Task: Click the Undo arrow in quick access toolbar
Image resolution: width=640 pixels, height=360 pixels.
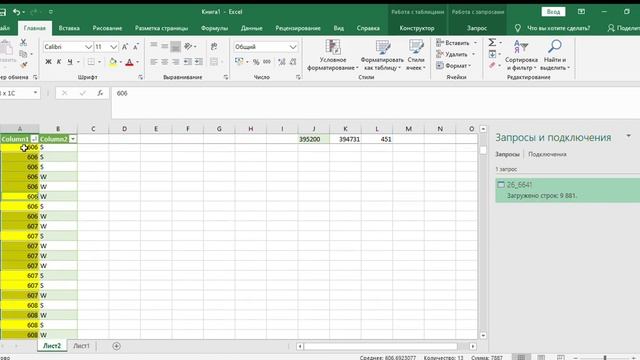Action: coord(16,12)
